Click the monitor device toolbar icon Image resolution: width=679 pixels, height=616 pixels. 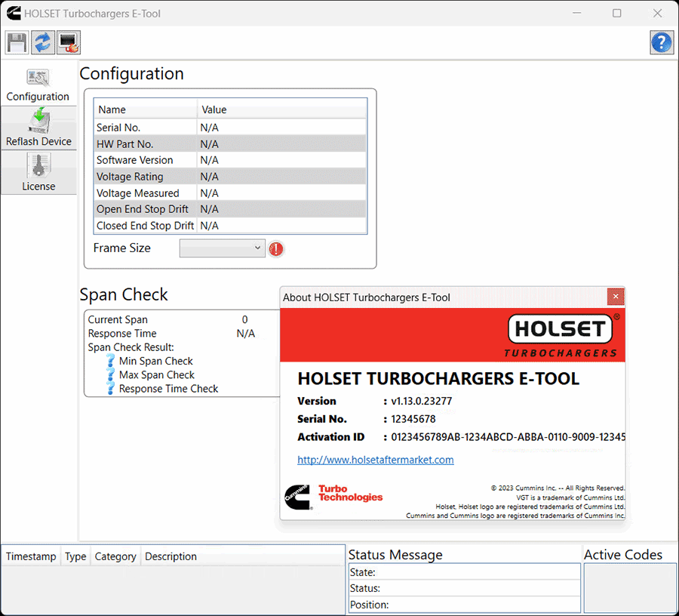tap(69, 42)
